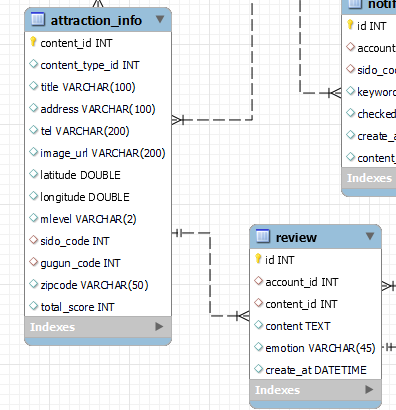Select the address VARCHAR(100) column

(98, 109)
